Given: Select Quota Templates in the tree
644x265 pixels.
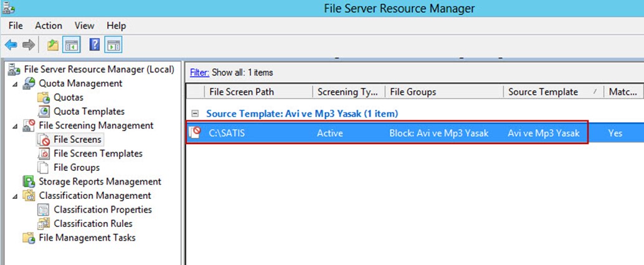Looking at the screenshot, I should pyautogui.click(x=89, y=112).
